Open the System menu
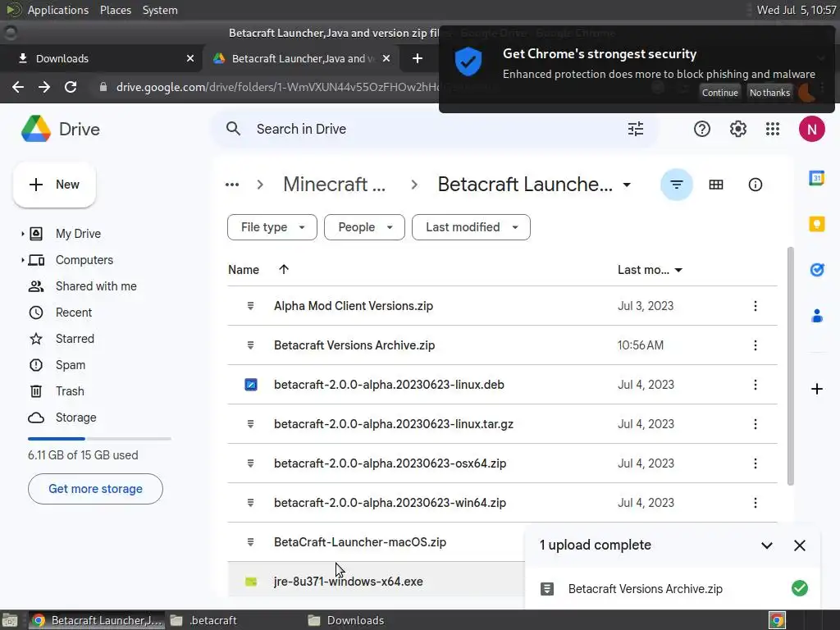Viewport: 840px width, 630px height. [160, 10]
